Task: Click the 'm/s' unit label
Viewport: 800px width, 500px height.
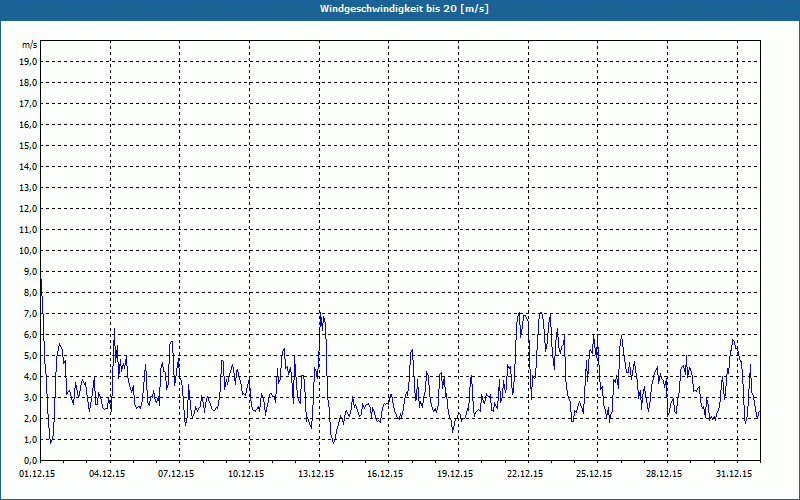Action: [x=30, y=45]
